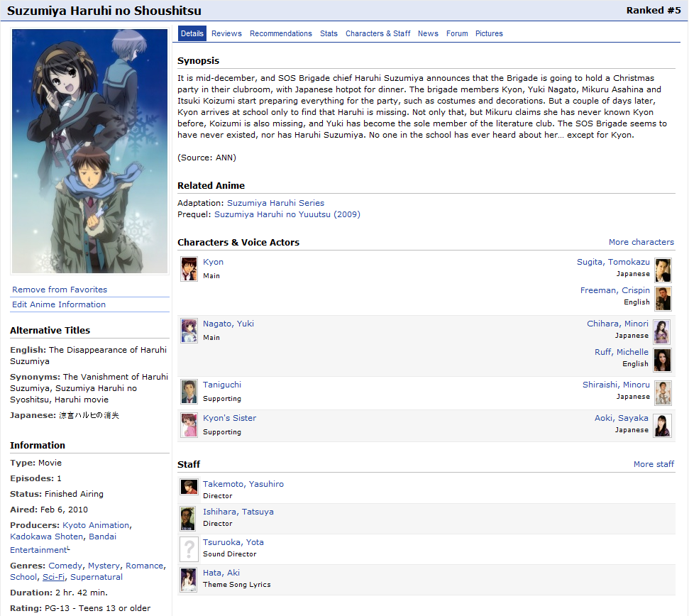Screen dimensions: 689x616
Task: Open the Nagato, Yuki character link
Action: [228, 324]
